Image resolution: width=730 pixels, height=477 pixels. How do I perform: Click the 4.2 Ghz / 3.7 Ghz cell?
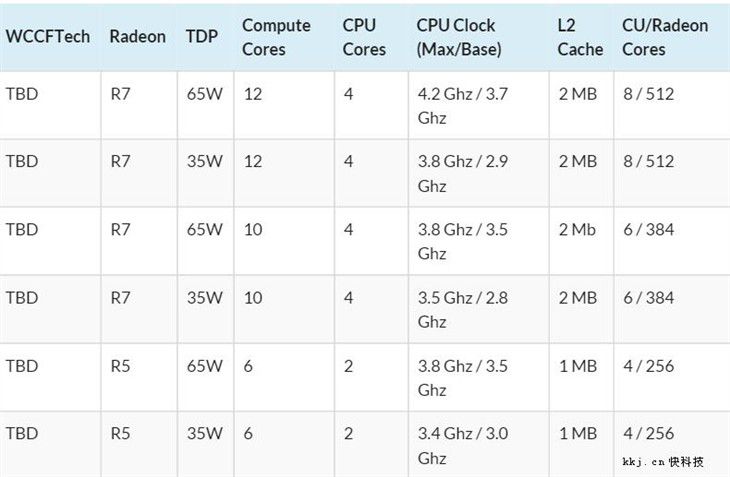[463, 106]
